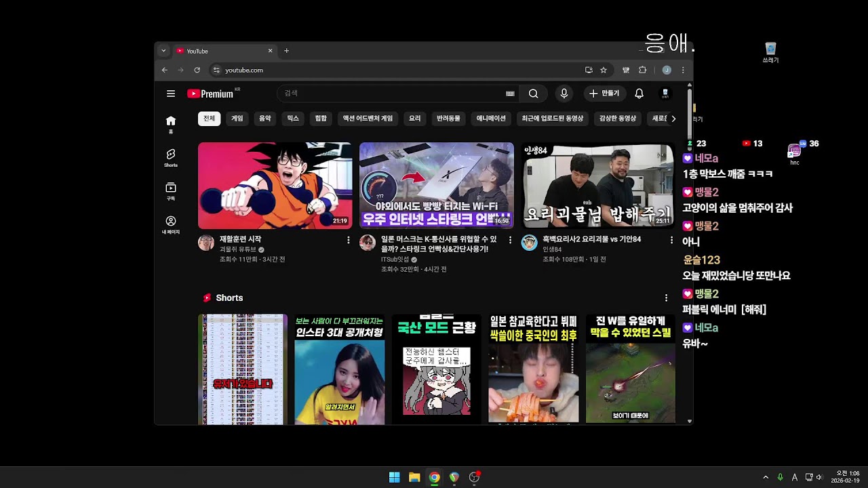
Task: Start voice search with the microphone
Action: (x=564, y=94)
